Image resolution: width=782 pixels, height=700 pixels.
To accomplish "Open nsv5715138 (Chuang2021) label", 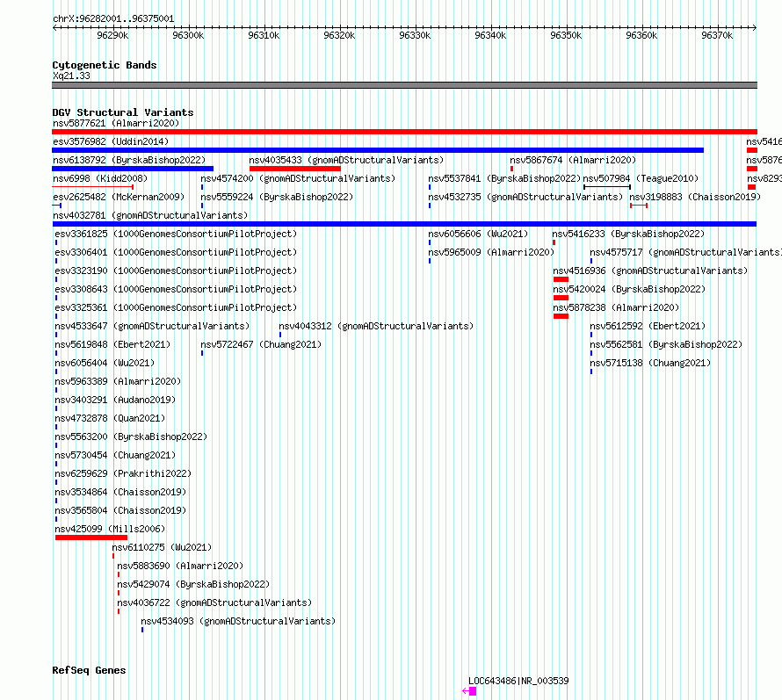I will coord(650,363).
